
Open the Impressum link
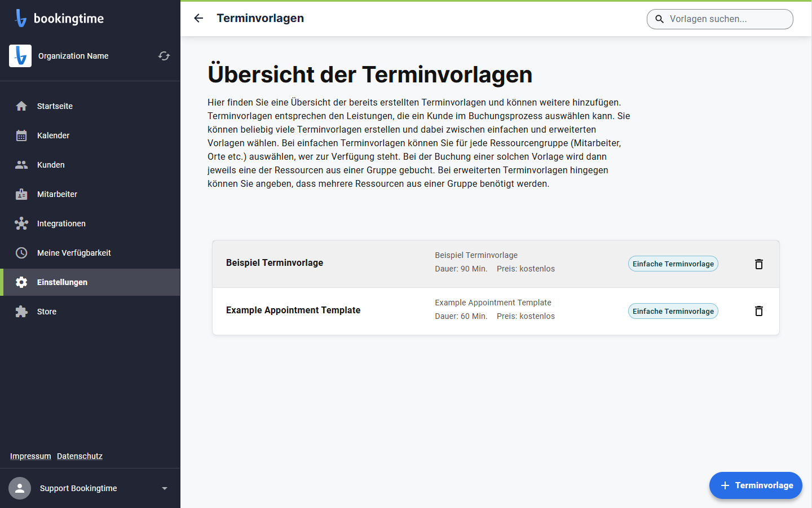[x=30, y=456]
